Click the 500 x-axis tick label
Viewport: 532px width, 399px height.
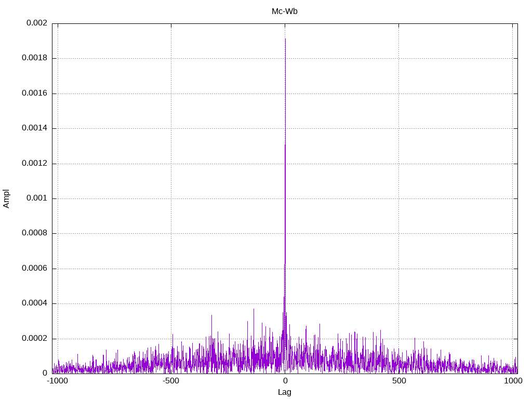click(398, 381)
